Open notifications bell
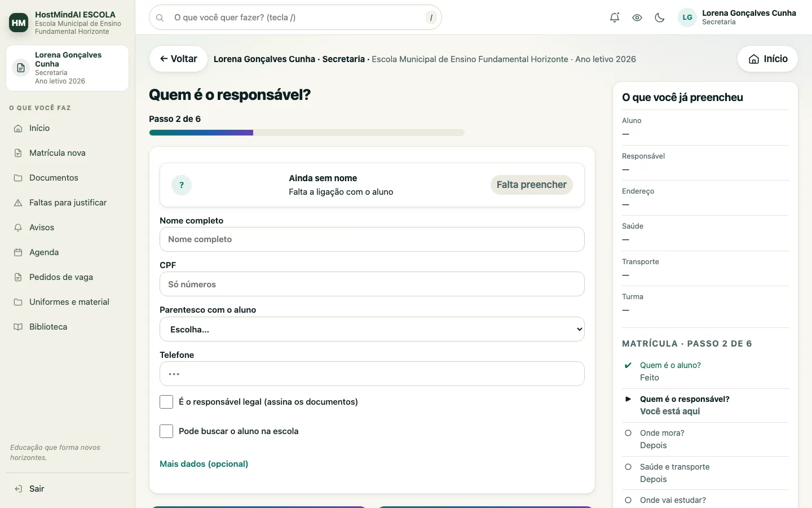The height and width of the screenshot is (508, 812). click(615, 17)
